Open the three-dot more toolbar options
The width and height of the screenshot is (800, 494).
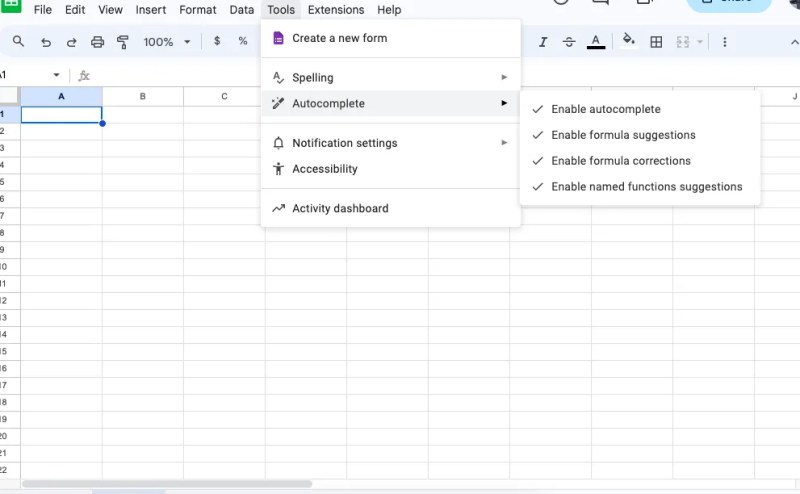pyautogui.click(x=724, y=42)
